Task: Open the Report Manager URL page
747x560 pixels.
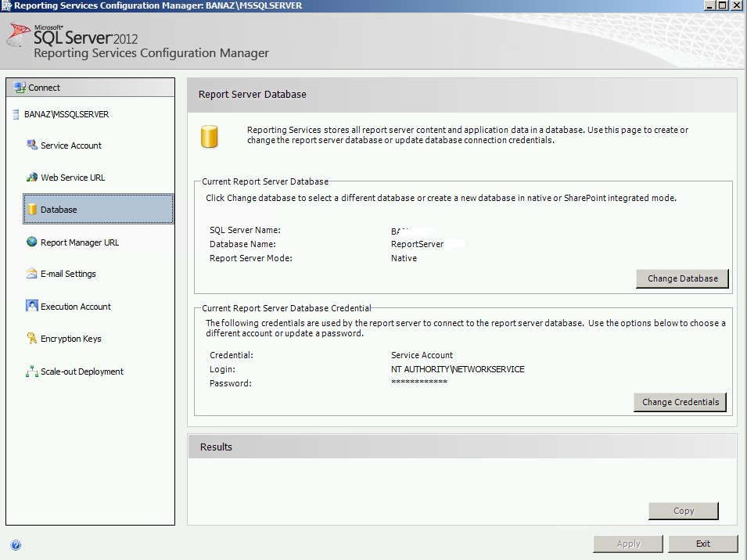Action: click(80, 242)
